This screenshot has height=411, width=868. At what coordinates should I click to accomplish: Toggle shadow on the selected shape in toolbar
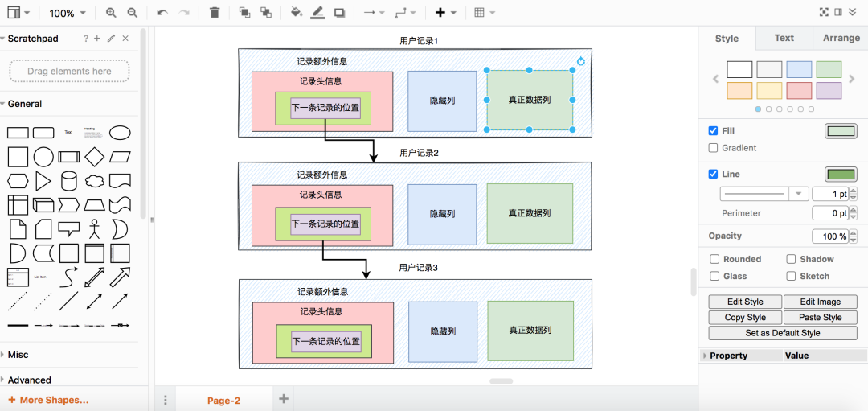[339, 13]
